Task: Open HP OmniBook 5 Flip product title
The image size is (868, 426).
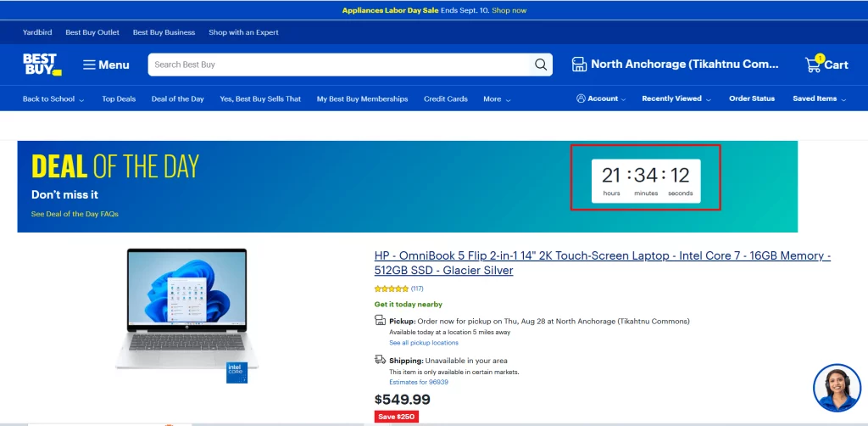Action: click(603, 263)
